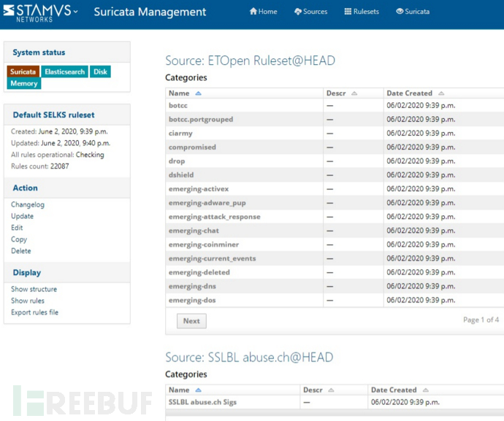Open the SSLBL abuse.ch Sigs category
The width and height of the screenshot is (504, 421).
point(202,402)
